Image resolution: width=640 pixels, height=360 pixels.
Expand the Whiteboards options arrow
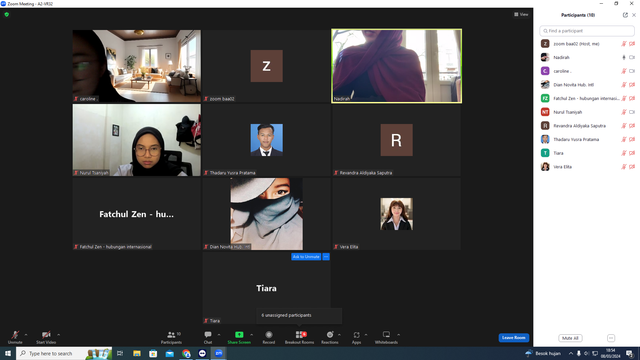coord(398,335)
